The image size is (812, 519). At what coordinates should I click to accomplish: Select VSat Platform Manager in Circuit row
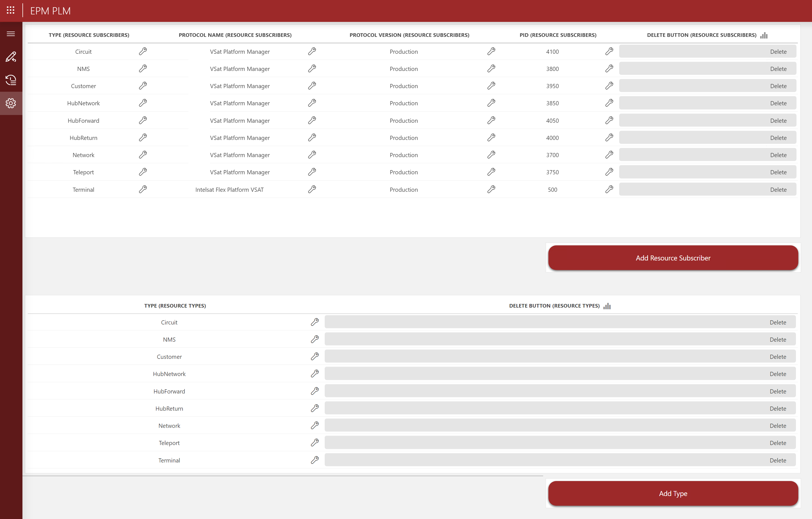pos(240,52)
